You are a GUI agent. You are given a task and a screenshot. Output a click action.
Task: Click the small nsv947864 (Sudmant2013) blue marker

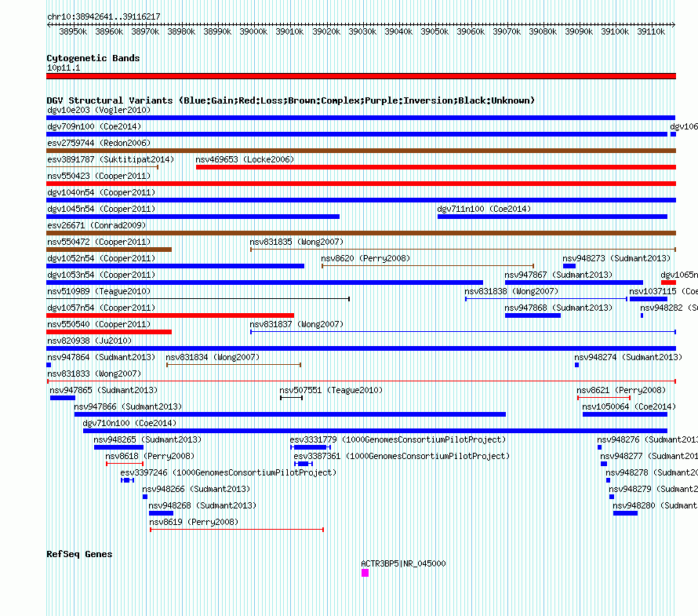(x=49, y=365)
